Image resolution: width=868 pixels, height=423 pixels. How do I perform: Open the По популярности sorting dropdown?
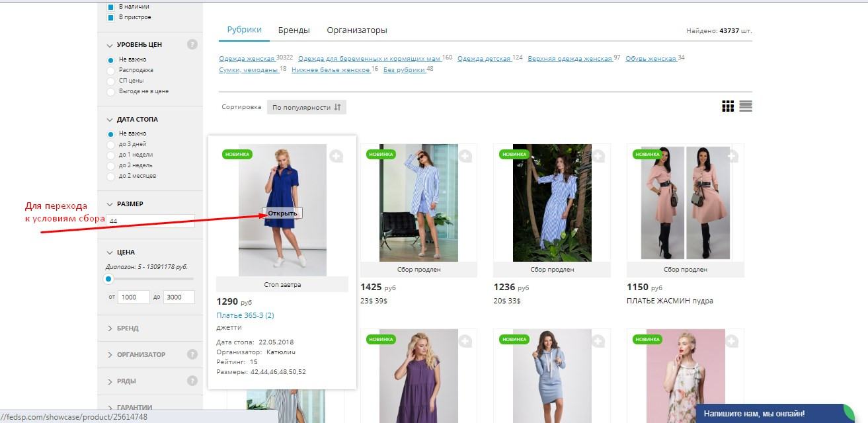click(307, 107)
